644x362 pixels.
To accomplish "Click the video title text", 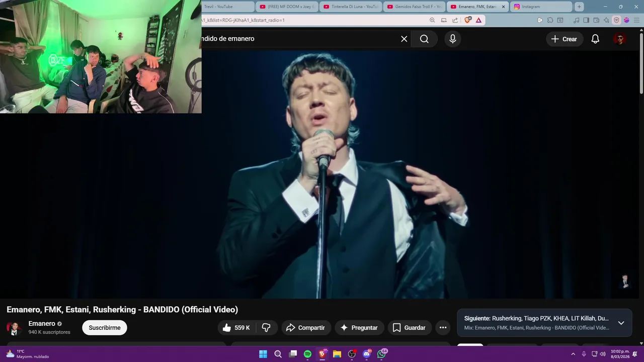I will click(x=122, y=310).
